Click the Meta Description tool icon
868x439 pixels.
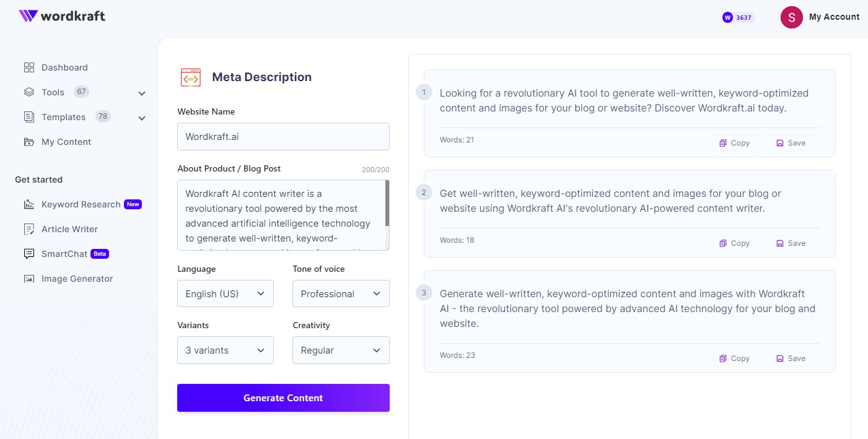190,77
